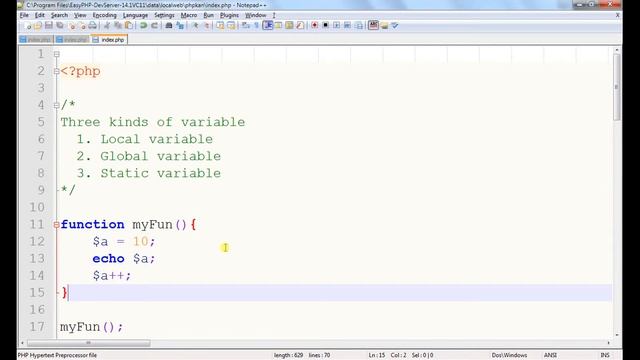Start macro recording with red dot
The image size is (640, 360).
pos(314,26)
